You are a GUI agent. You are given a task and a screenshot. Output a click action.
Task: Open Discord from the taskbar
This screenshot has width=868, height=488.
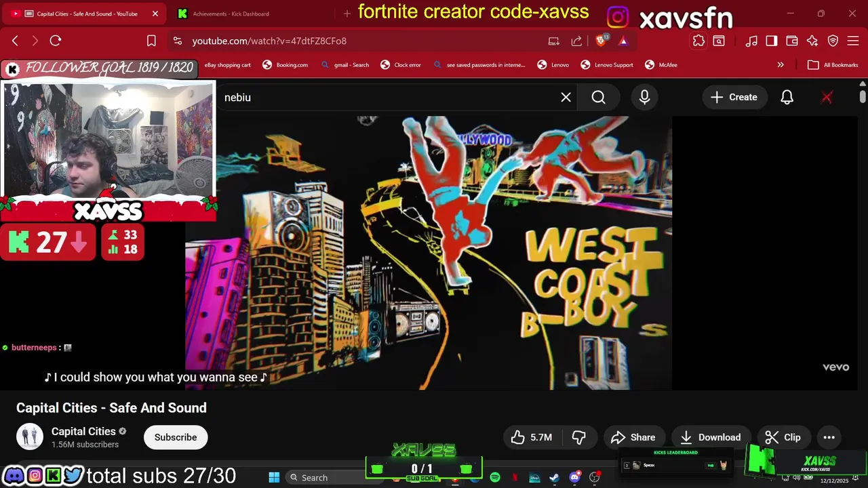575,477
